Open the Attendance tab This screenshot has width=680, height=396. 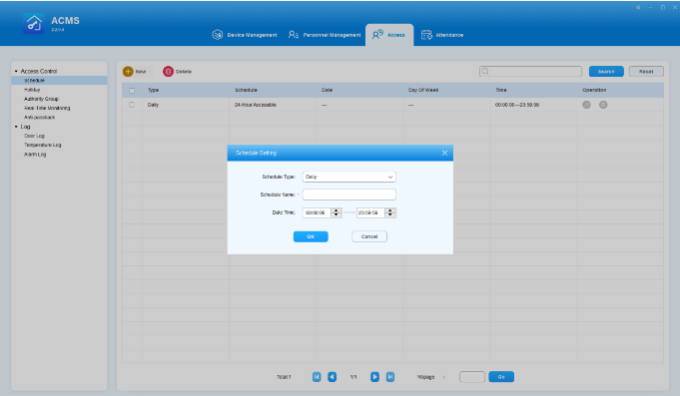[442, 35]
